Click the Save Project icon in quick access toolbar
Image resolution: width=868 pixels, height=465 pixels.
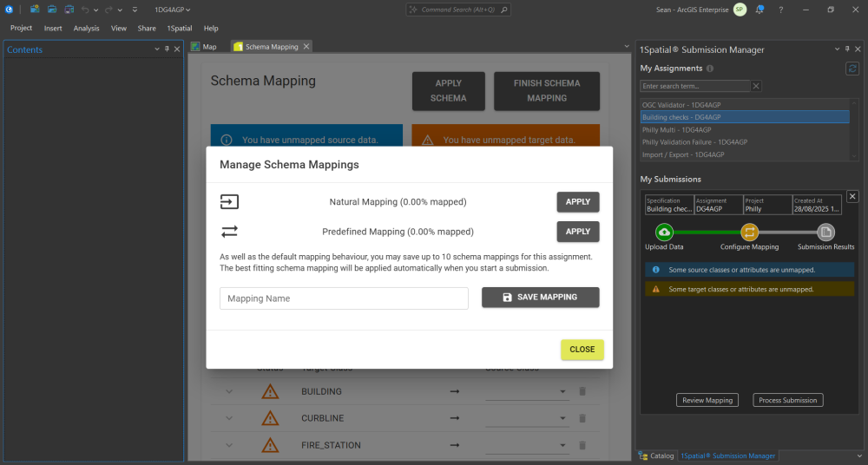(69, 10)
